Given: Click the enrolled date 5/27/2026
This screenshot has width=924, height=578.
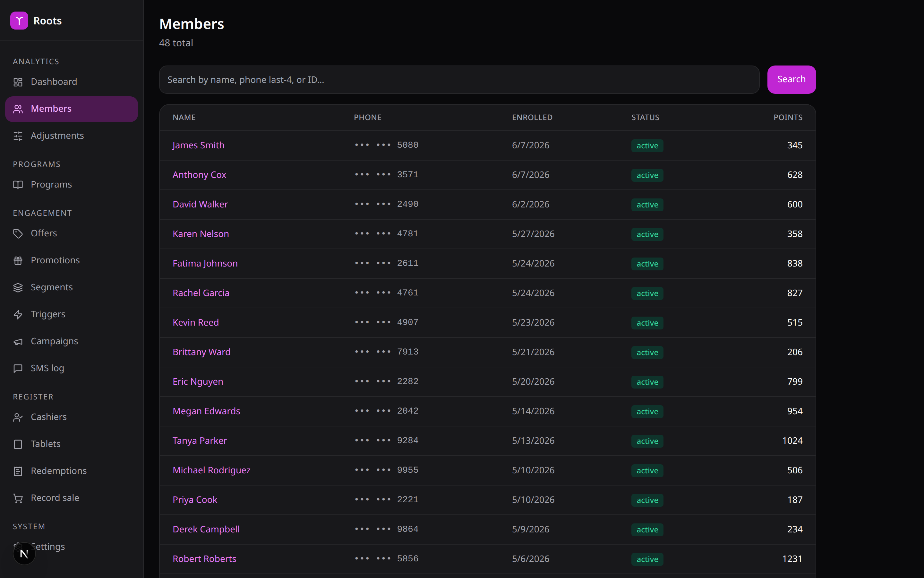Looking at the screenshot, I should [x=533, y=234].
